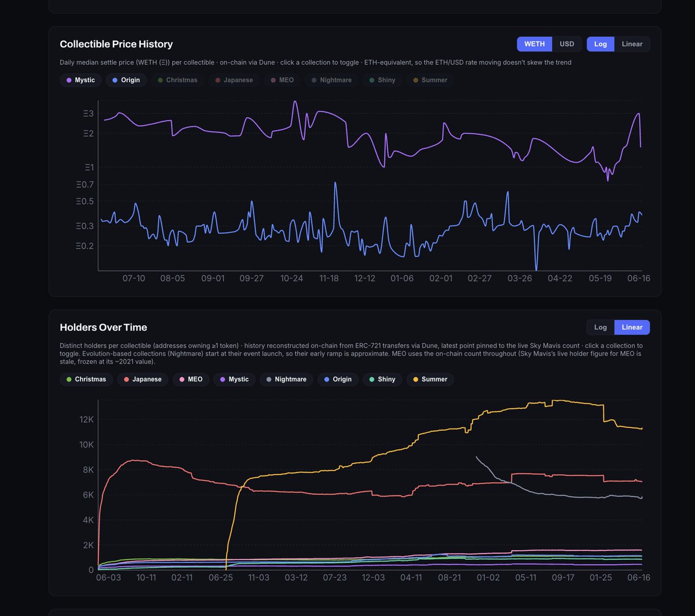The image size is (695, 616).
Task: Click the Collectible Price History heading
Action: point(116,44)
